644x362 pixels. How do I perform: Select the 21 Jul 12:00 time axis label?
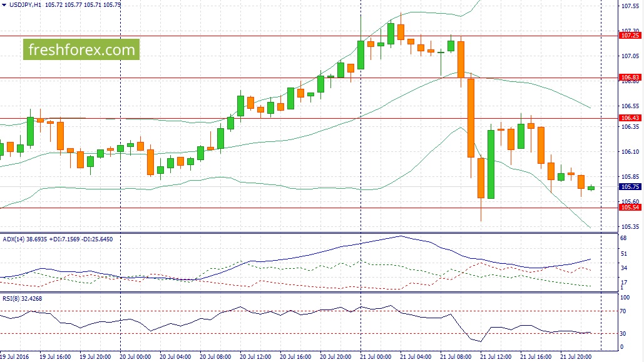pyautogui.click(x=496, y=356)
